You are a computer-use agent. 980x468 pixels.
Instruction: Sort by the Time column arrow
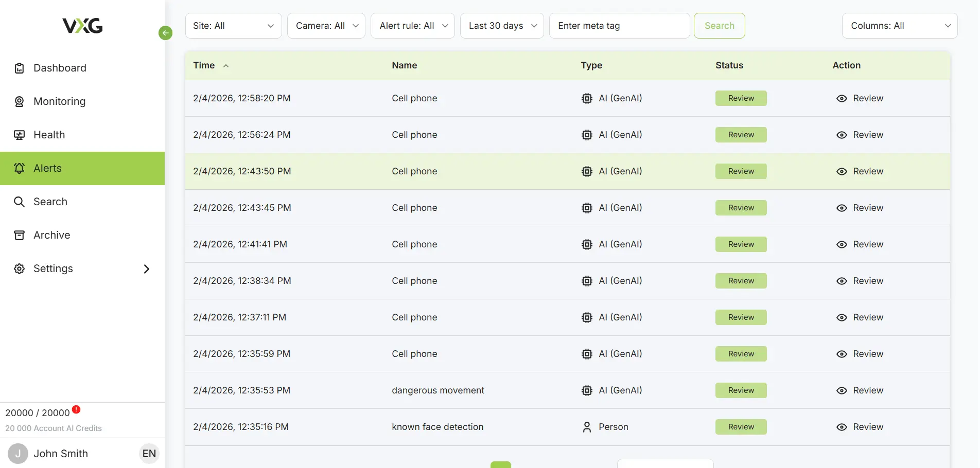pyautogui.click(x=226, y=66)
